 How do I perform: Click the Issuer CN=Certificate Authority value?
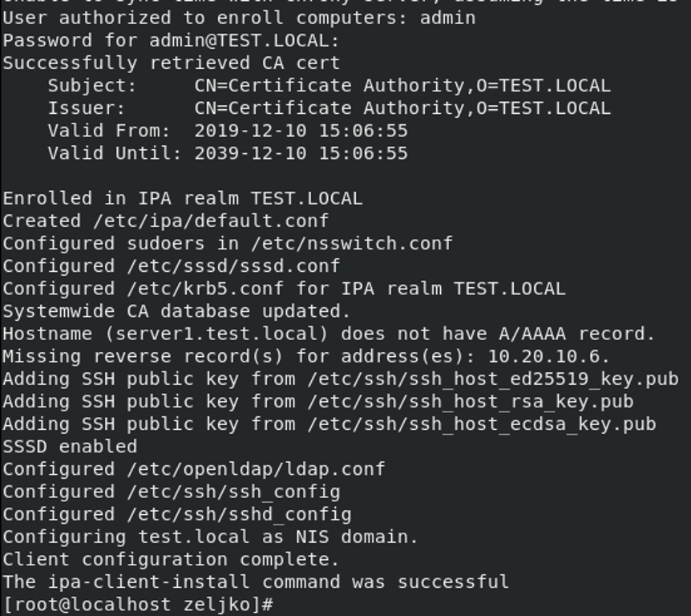coord(402,108)
